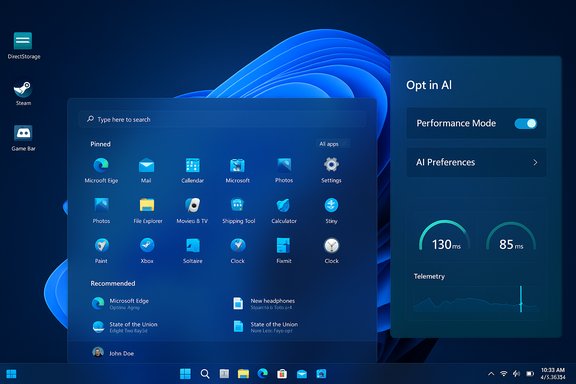Open File Explorer on the taskbar
Screen dimensions: 576x384
point(243,374)
